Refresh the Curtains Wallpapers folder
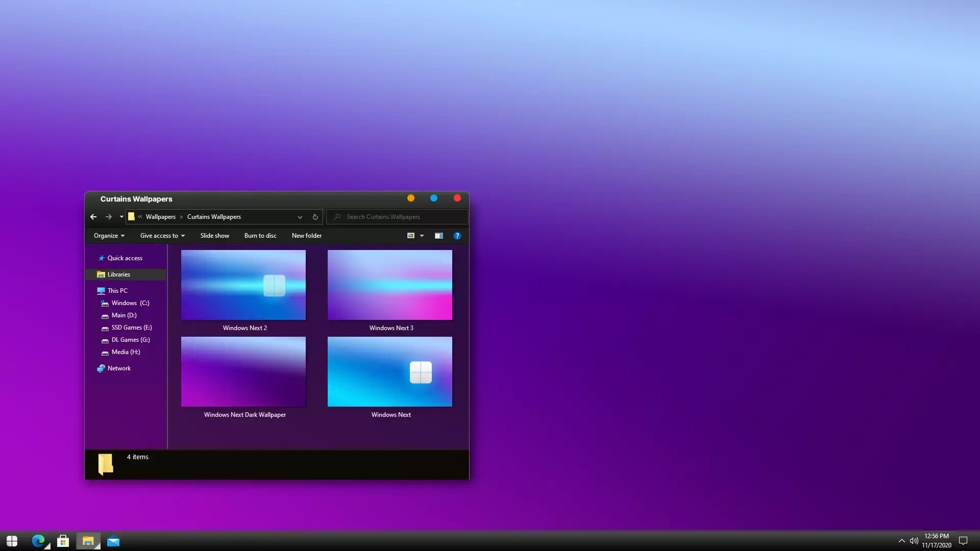Viewport: 980px width, 551px height. coord(315,217)
